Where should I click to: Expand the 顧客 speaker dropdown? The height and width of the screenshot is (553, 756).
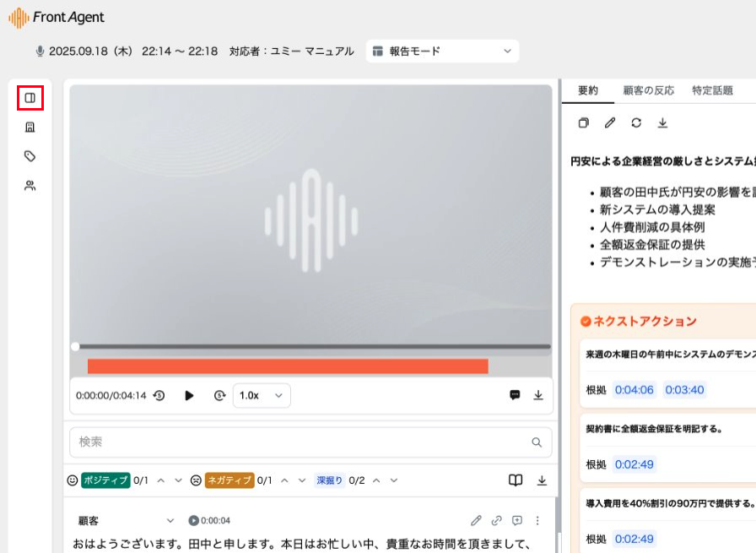(170, 521)
